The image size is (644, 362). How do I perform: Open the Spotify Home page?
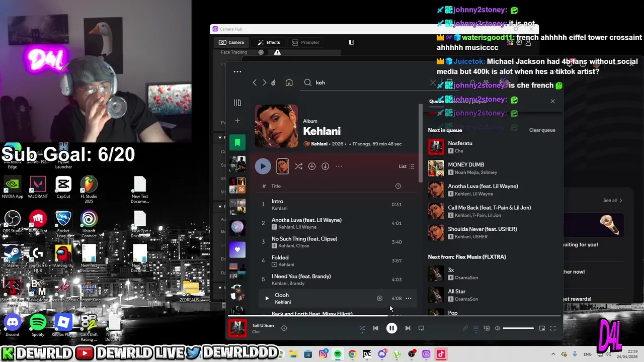(289, 82)
